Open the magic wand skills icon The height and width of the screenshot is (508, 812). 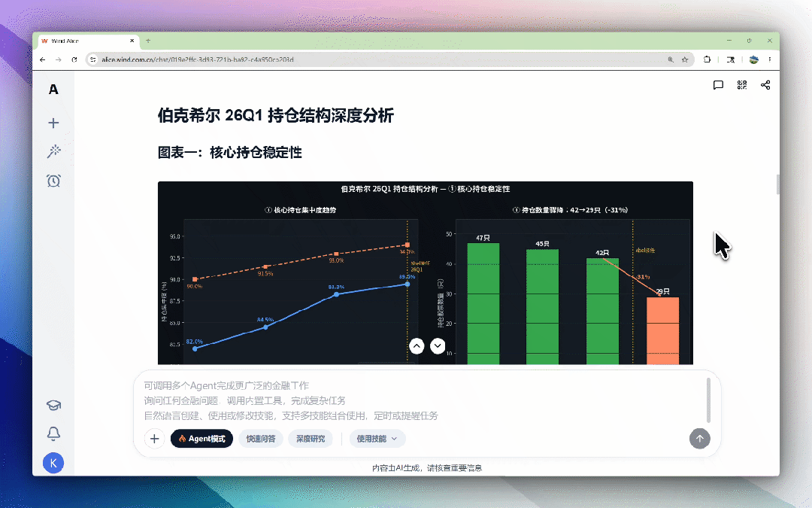tap(53, 151)
